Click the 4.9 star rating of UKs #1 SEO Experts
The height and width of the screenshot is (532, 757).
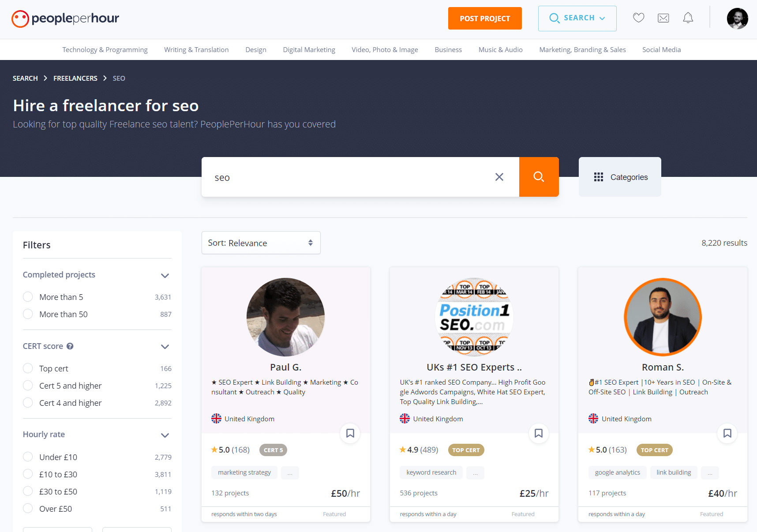419,450
